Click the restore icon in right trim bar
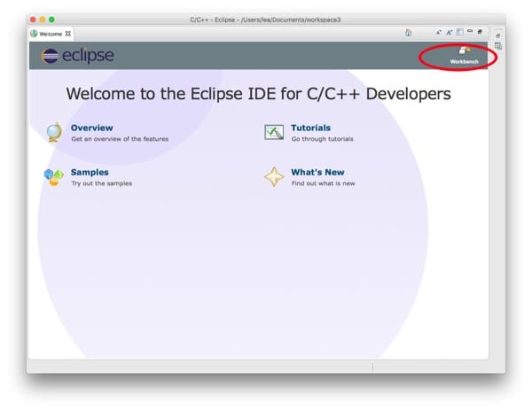Screen dimensions: 532x411 tap(497, 35)
